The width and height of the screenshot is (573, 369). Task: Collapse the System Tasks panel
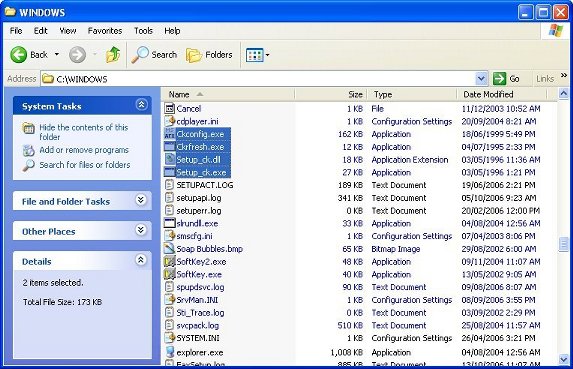coord(141,105)
